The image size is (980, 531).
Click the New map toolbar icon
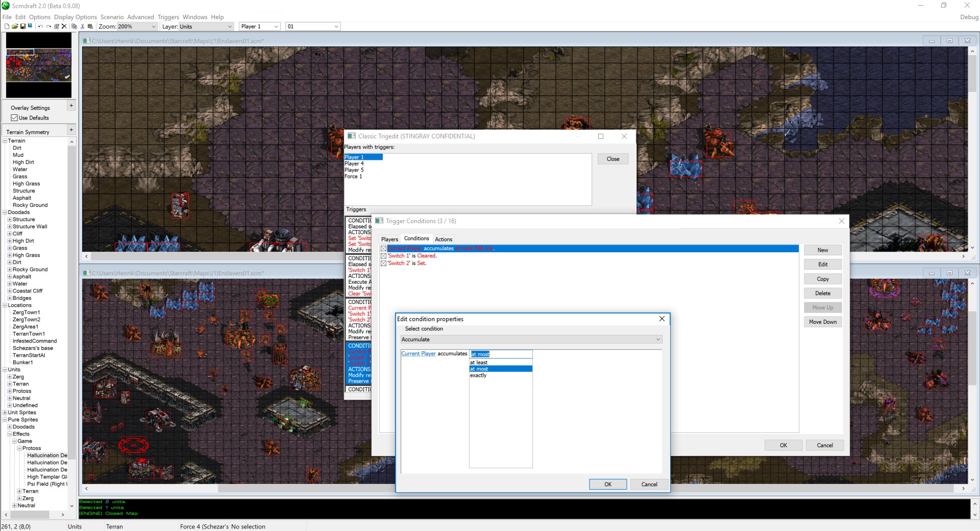pyautogui.click(x=7, y=27)
